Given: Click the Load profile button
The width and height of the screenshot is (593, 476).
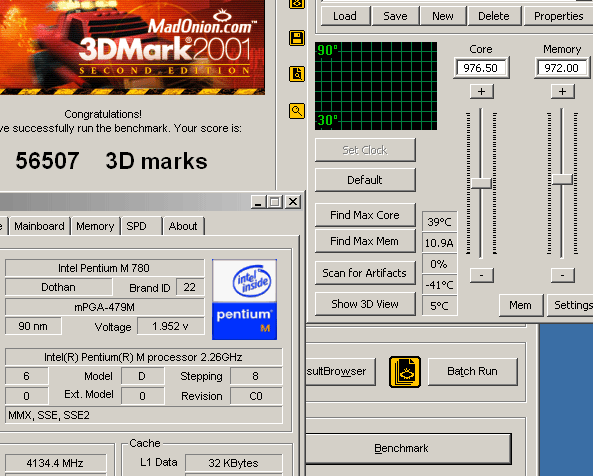Looking at the screenshot, I should point(345,16).
